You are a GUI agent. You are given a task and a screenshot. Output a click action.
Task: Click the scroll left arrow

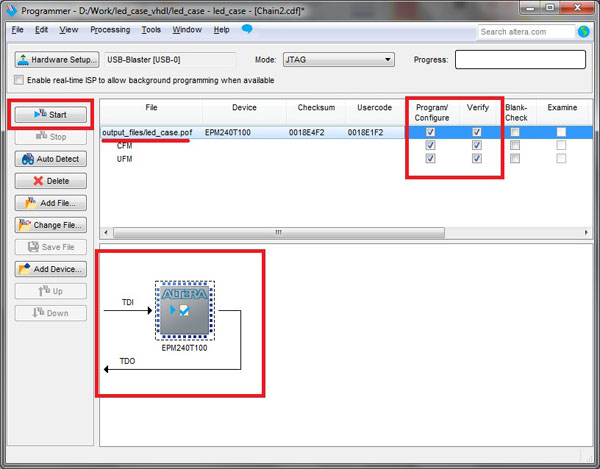[106, 232]
